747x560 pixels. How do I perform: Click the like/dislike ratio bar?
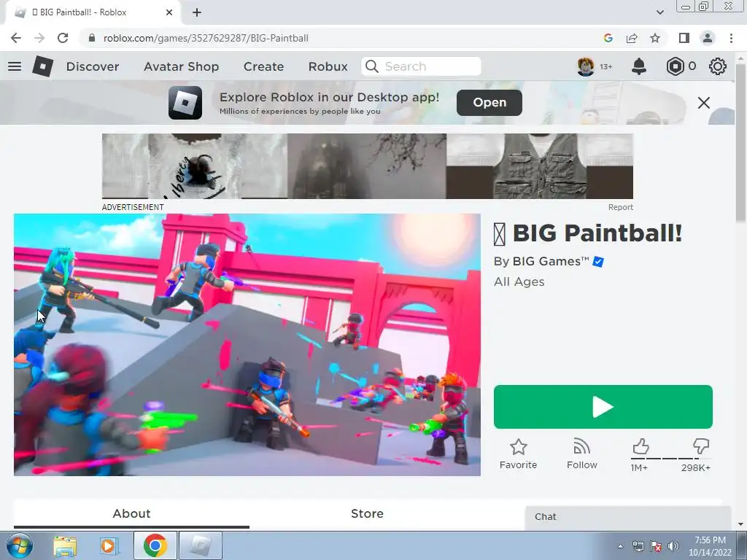(x=671, y=459)
